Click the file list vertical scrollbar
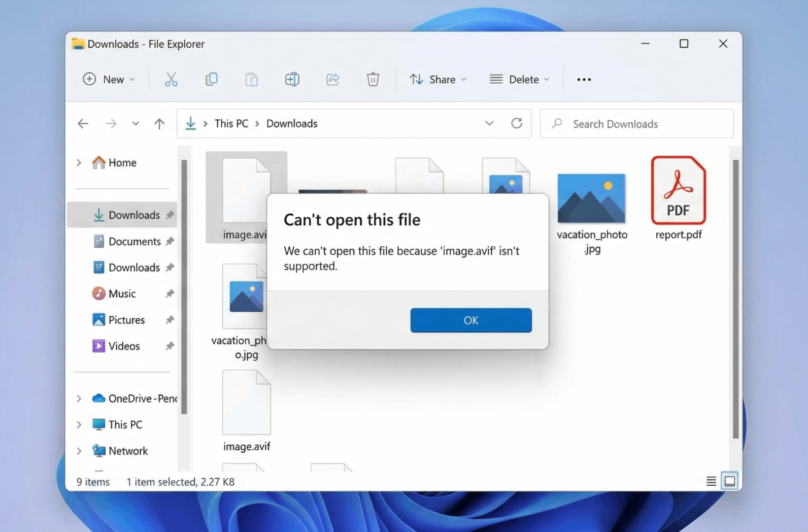This screenshot has width=808, height=532. (x=735, y=298)
